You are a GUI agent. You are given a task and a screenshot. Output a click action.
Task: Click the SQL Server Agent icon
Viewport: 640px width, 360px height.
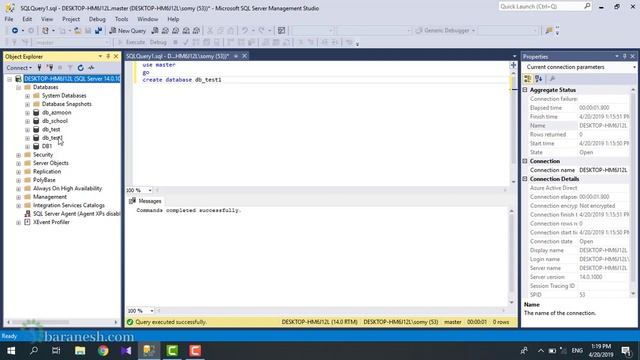click(x=27, y=214)
